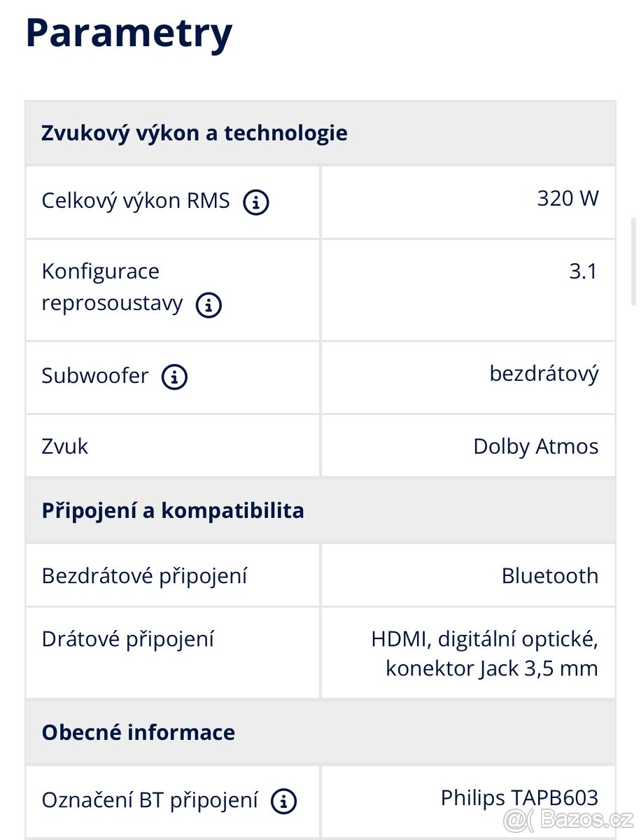The width and height of the screenshot is (641, 840).
Task: Click the tooltip icon in the Subwoofer row
Action: coord(174,377)
